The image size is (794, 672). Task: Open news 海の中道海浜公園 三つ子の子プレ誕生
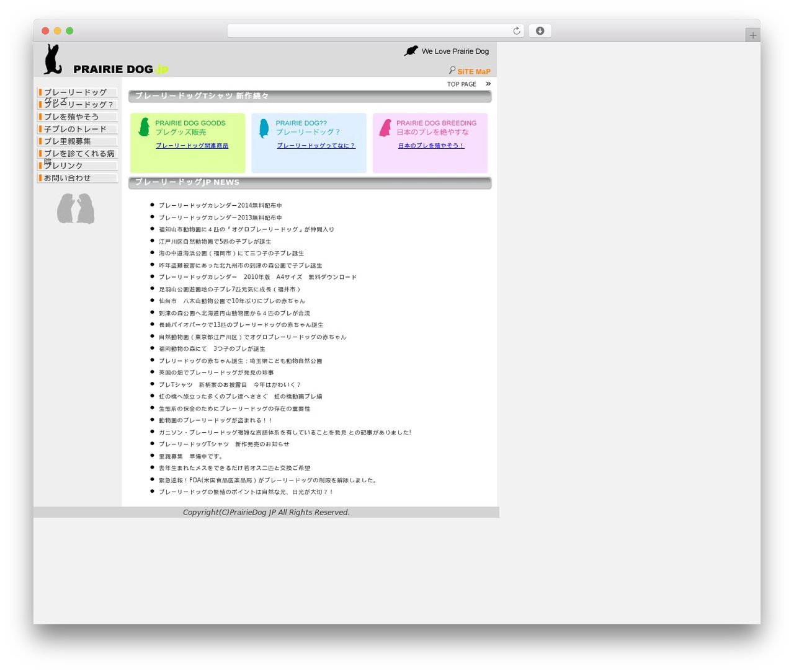[231, 254]
